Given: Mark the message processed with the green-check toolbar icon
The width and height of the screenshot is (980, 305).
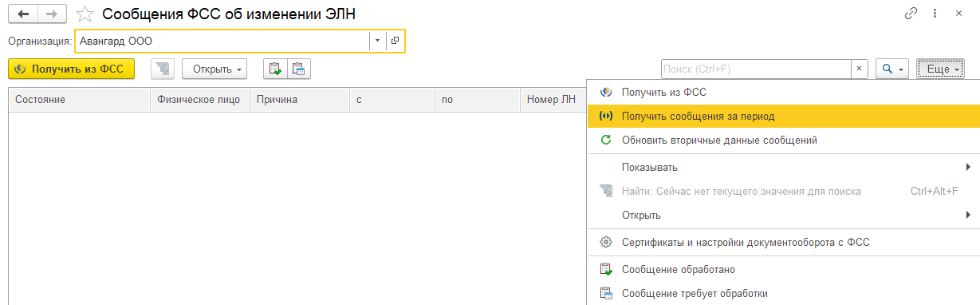Looking at the screenshot, I should [x=275, y=69].
